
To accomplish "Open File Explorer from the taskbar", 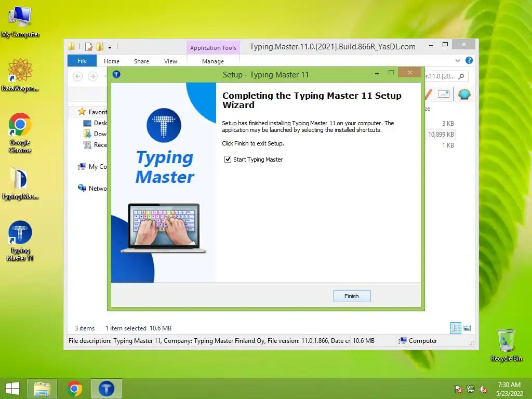I will [x=42, y=389].
